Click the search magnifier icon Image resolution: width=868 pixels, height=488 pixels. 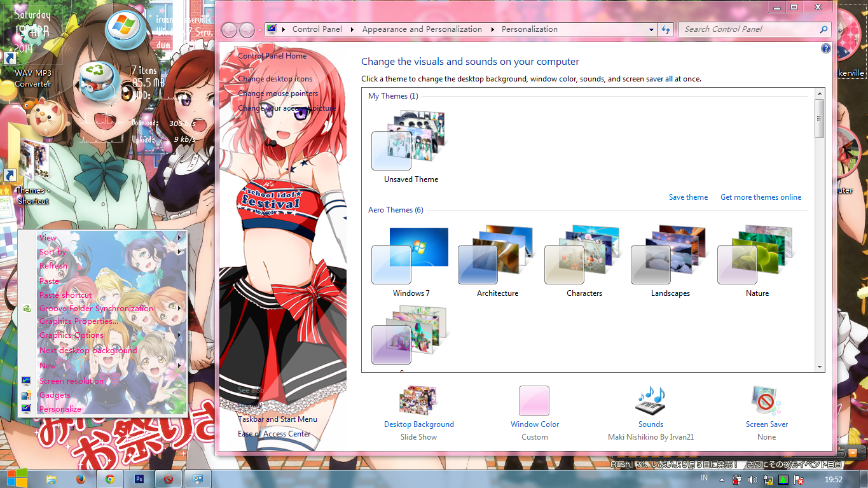click(823, 29)
